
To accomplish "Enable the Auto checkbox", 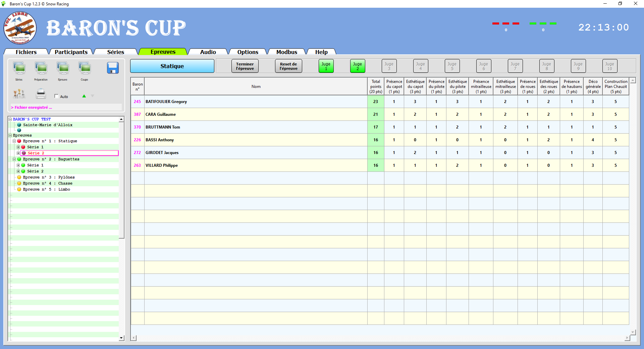I will tap(56, 96).
